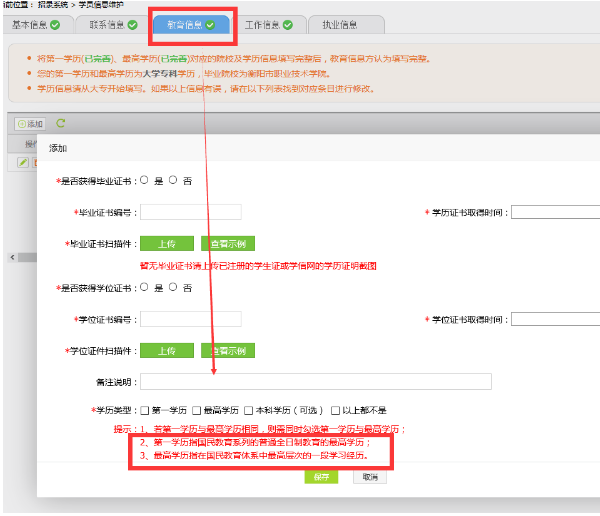Click 招录系统 in the breadcrumb
This screenshot has height=516, width=600.
pyautogui.click(x=53, y=5)
